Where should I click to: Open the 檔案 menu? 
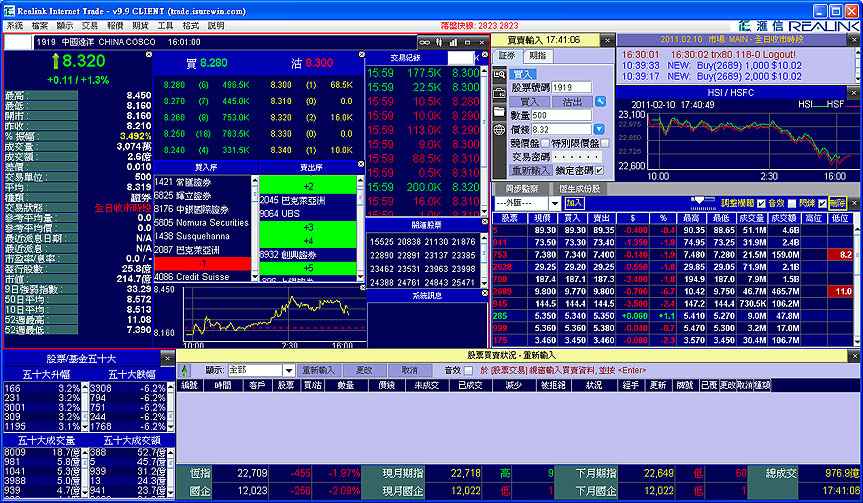pos(40,25)
